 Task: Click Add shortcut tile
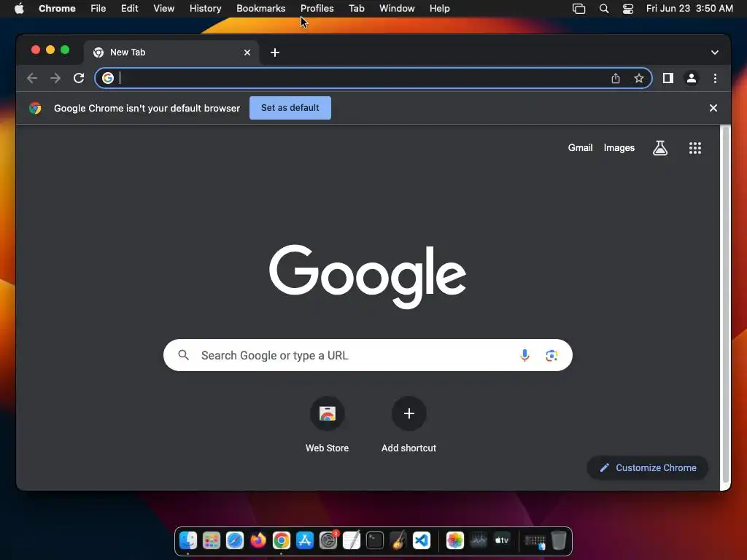coord(409,425)
